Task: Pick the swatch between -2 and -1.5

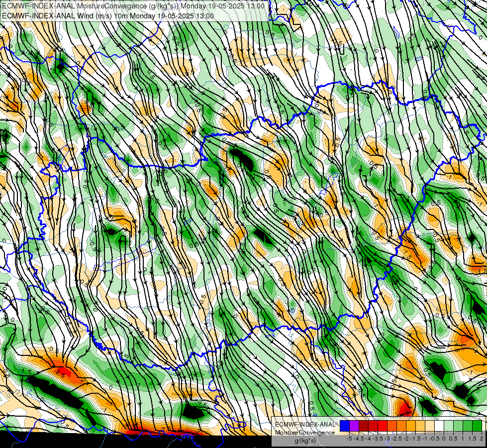Action: [x=411, y=426]
